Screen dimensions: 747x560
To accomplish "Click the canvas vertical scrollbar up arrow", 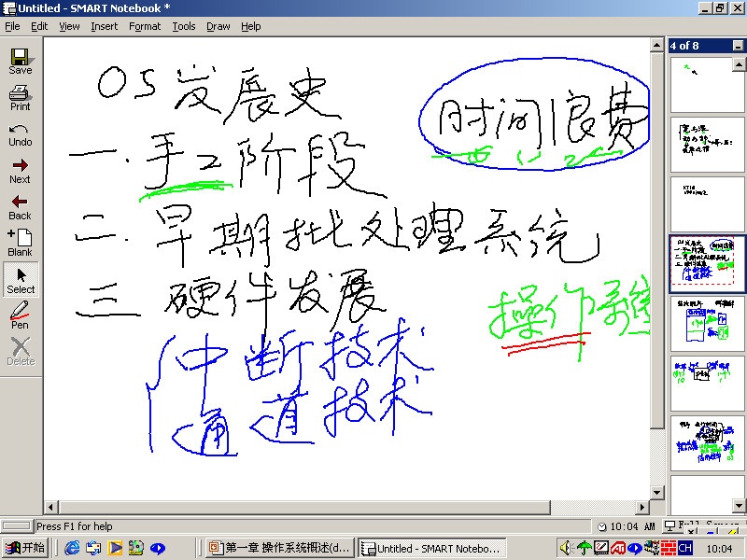I will (x=657, y=45).
